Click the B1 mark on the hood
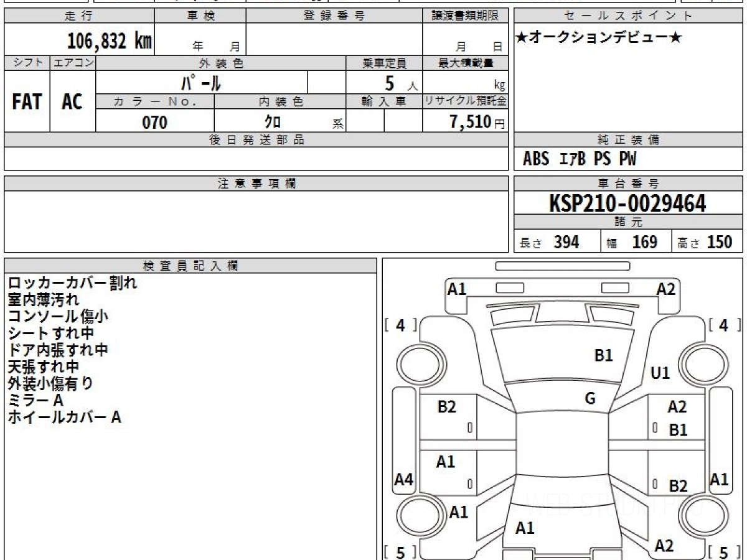The image size is (747, 560). [604, 356]
